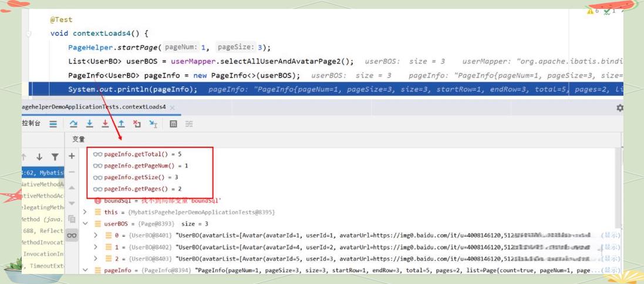Close the contextLoads4 debug session tab
This screenshot has width=644, height=284.
172,108
